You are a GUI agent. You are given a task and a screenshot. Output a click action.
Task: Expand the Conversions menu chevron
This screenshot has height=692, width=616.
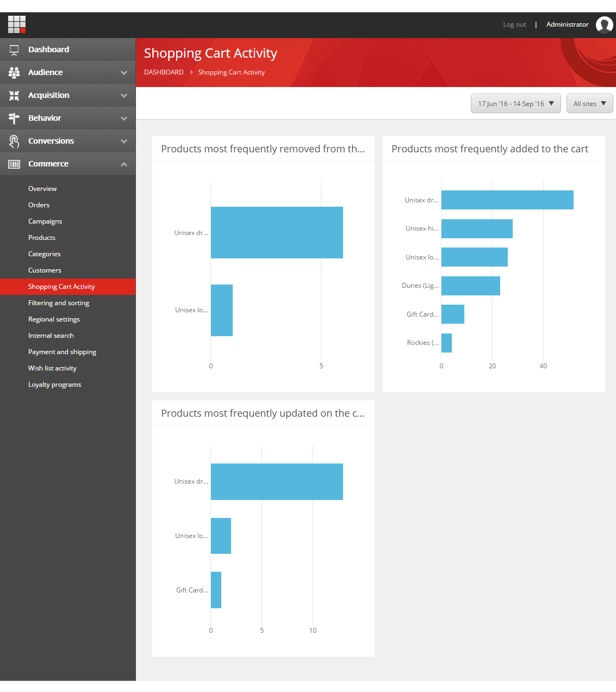(x=124, y=141)
